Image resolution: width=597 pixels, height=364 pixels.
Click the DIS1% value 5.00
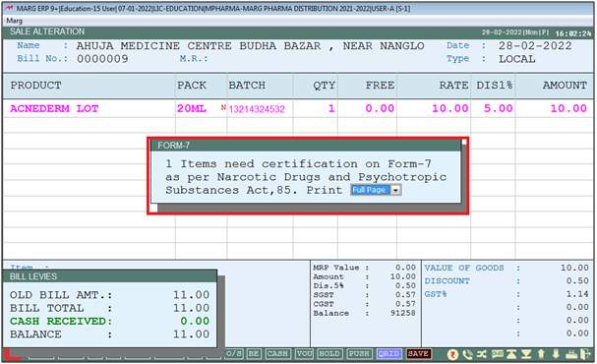coord(499,108)
